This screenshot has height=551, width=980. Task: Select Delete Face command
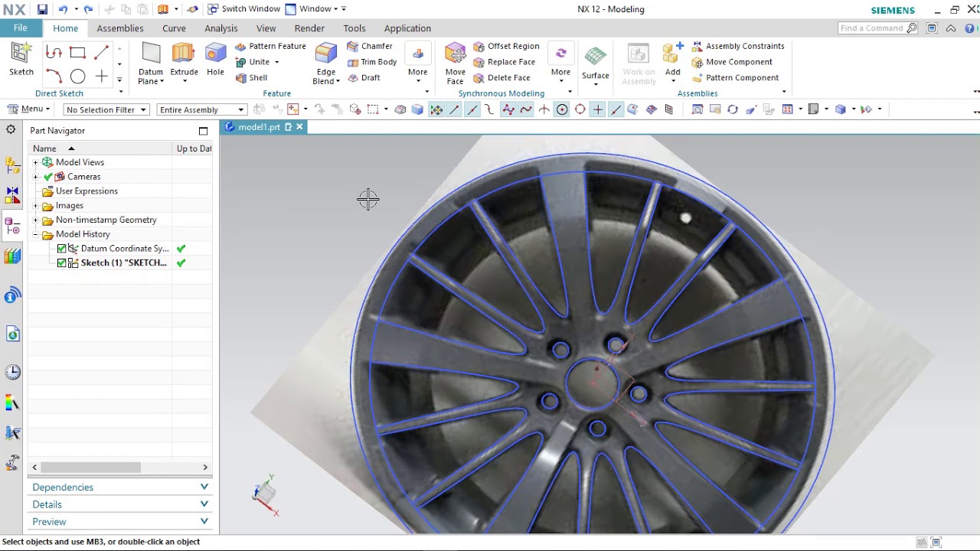[x=502, y=78]
